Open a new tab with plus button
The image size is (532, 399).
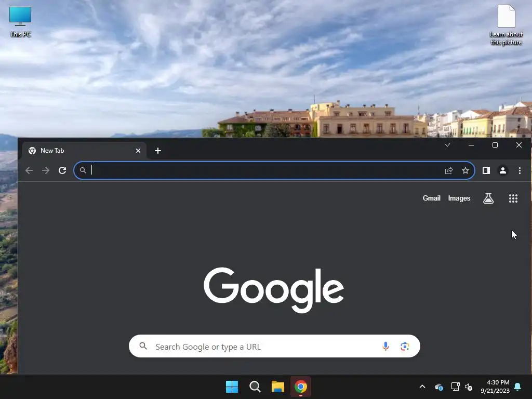(158, 151)
